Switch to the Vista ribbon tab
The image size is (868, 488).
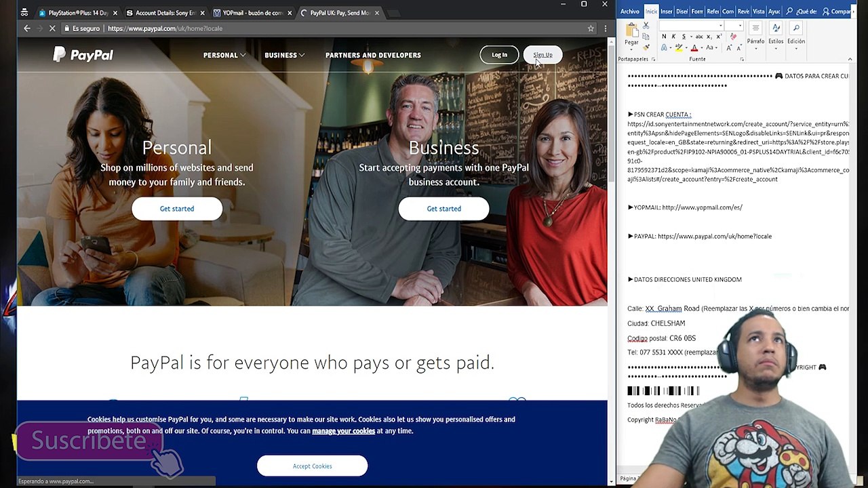point(758,12)
